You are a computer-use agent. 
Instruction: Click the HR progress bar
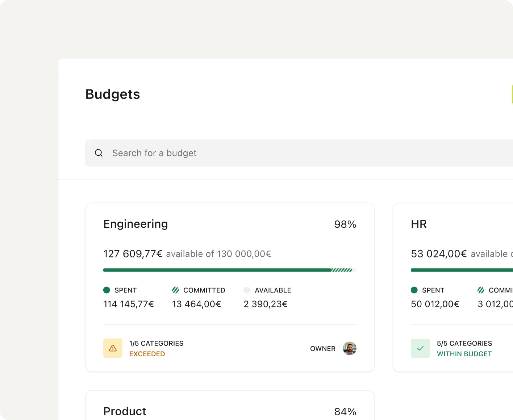pyautogui.click(x=460, y=270)
